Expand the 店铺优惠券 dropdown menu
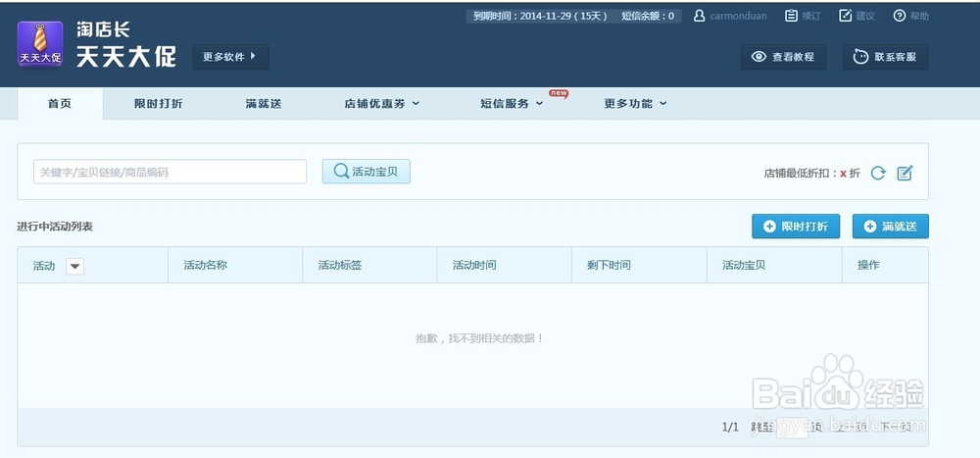The image size is (980, 458). click(381, 104)
